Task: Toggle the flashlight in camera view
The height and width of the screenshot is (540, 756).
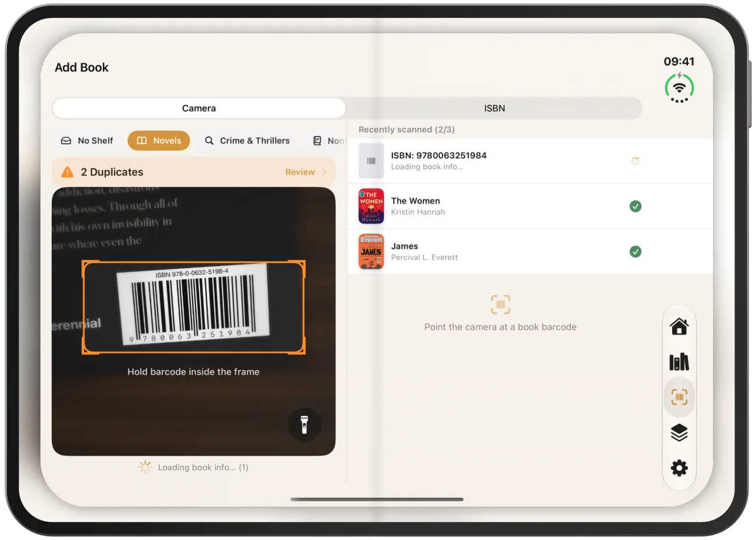Action: click(304, 424)
